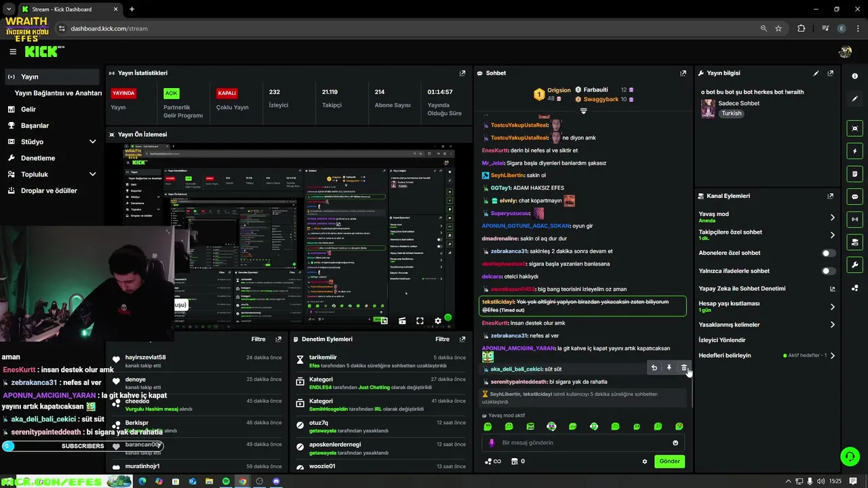
Task: Send message with Gönder button
Action: [669, 462]
